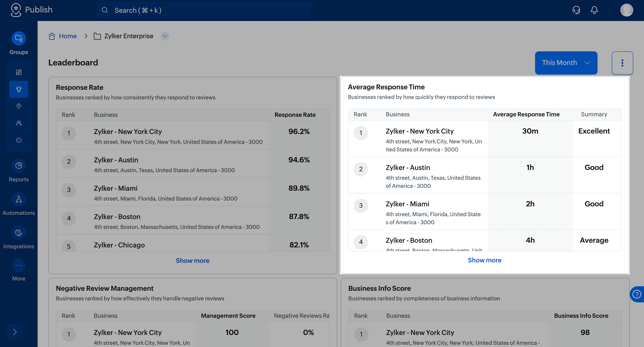The image size is (644, 347).
Task: Click Show more under Response Rate
Action: coord(192,261)
